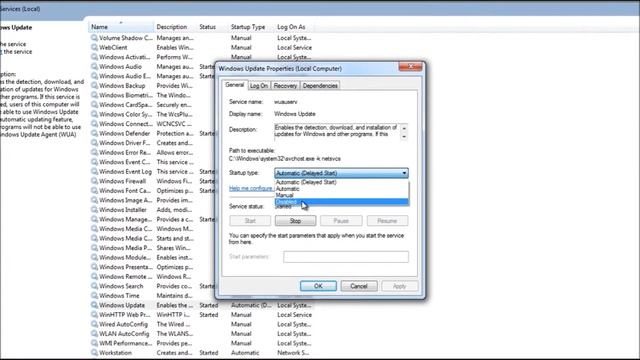Click the Wired AutoConfig service icon
The width and height of the screenshot is (640, 360).
[94, 324]
